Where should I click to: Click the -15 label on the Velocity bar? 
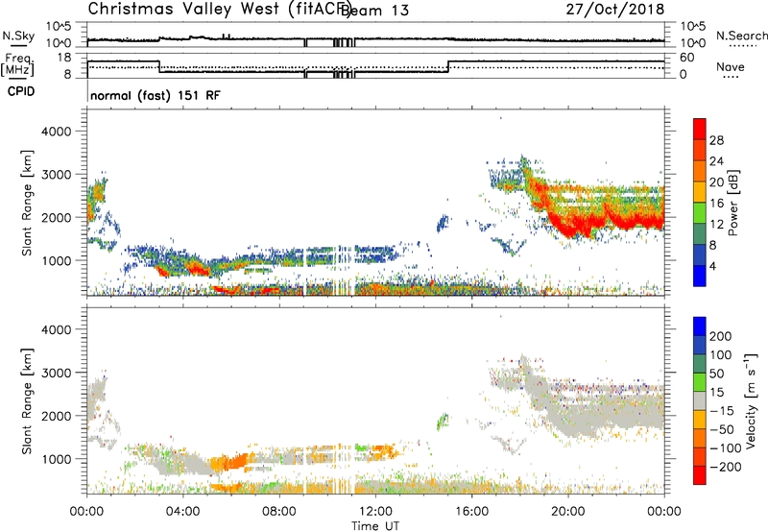(722, 411)
